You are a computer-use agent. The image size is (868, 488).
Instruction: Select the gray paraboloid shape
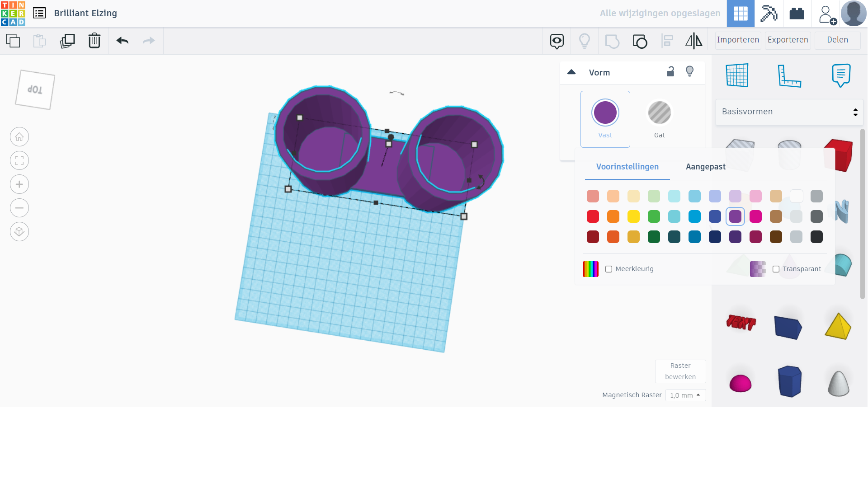(x=838, y=384)
